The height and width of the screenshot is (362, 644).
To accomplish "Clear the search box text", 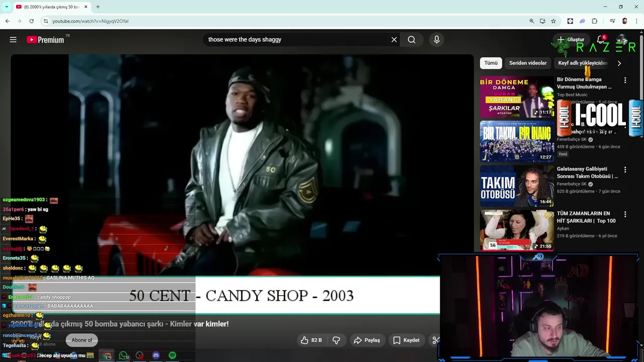I will (394, 40).
